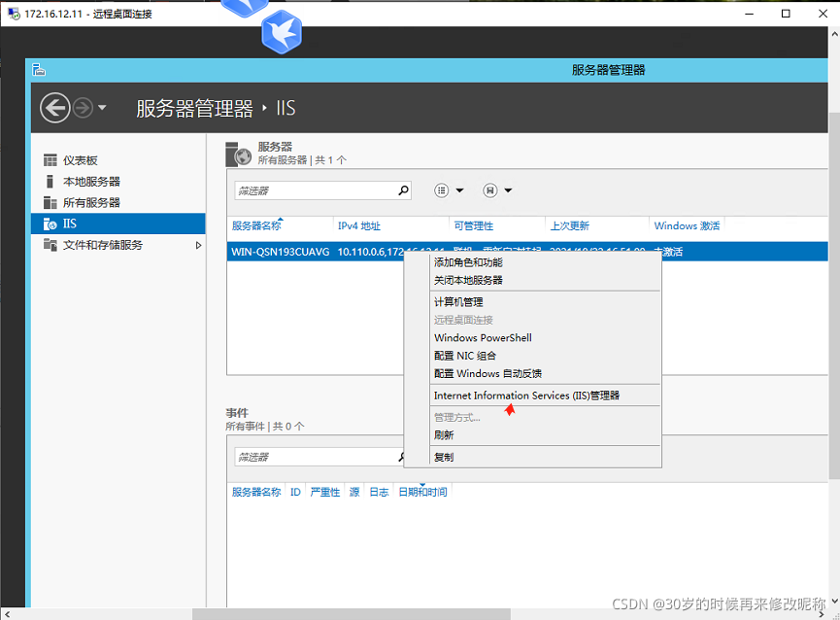Click the 所有服务器 icon
Viewport: 840px width, 620px height.
50,202
